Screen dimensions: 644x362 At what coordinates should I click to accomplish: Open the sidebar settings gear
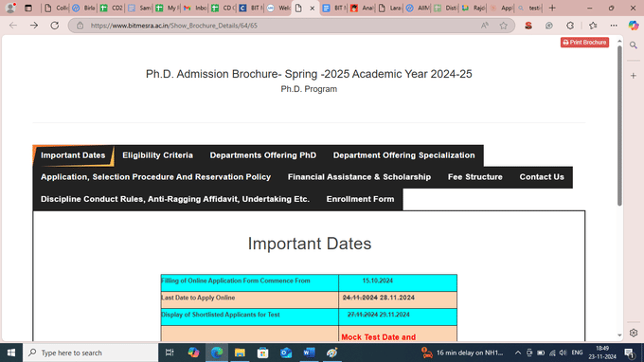(x=634, y=333)
